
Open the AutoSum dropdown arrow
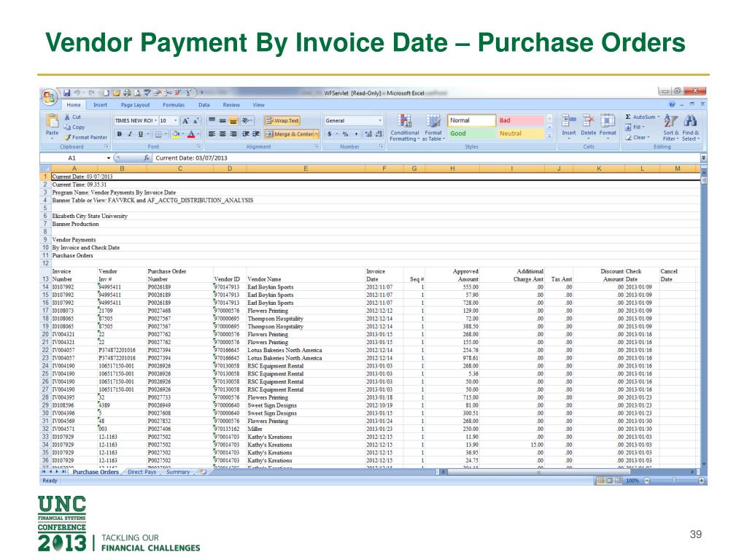pyautogui.click(x=659, y=117)
